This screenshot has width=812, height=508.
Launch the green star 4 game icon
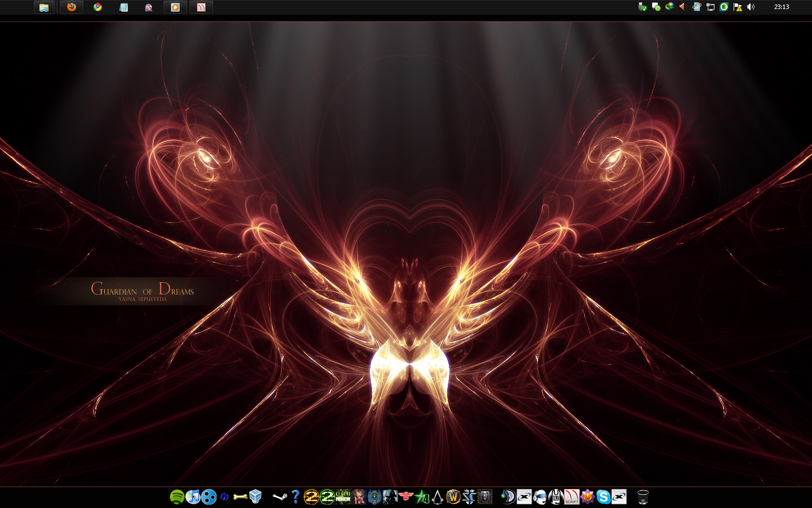tap(422, 497)
